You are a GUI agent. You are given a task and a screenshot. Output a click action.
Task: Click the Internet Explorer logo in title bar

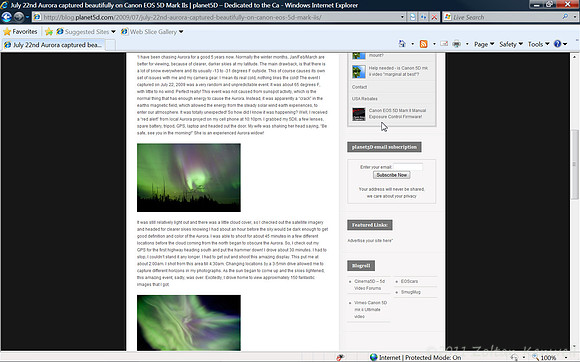click(4, 5)
